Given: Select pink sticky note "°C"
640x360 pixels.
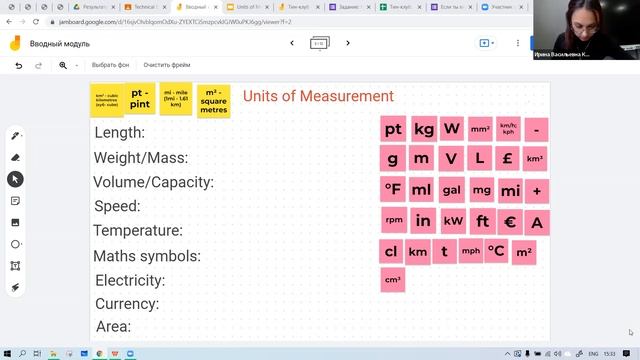Looking at the screenshot, I should [x=496, y=251].
